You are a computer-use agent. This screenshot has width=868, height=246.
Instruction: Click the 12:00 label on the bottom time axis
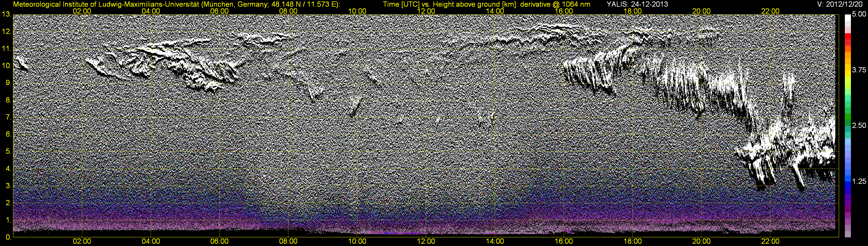point(426,241)
